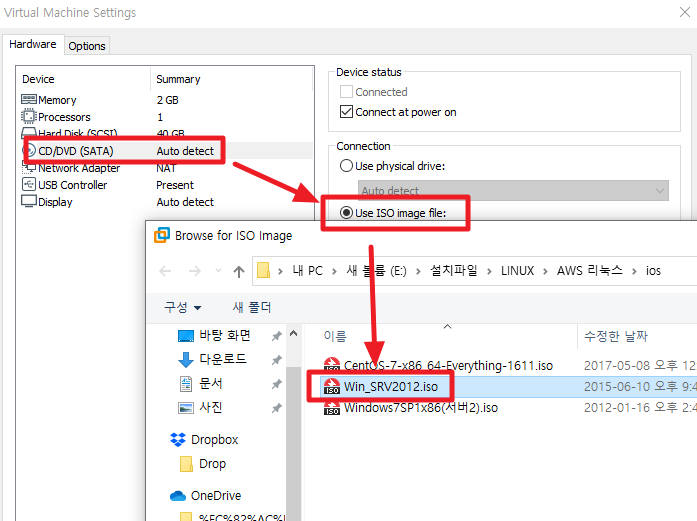Select Use ISO image file radio button
The width and height of the screenshot is (697, 521).
[x=346, y=212]
